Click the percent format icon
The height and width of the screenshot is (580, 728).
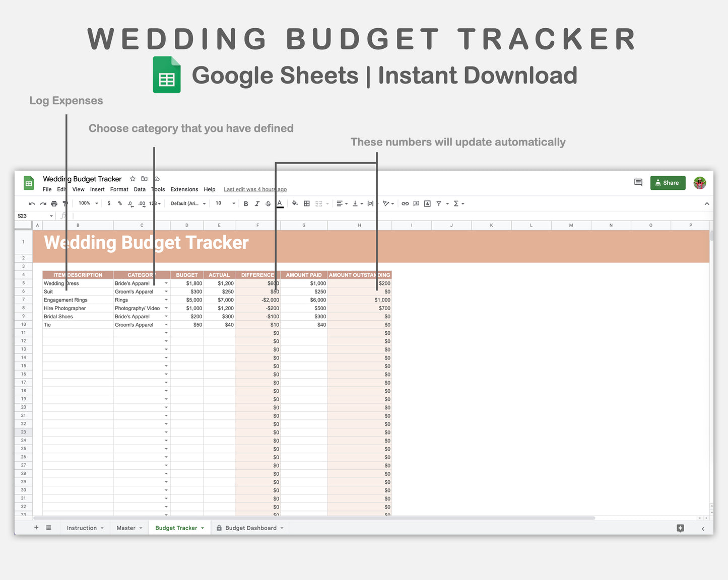point(119,203)
